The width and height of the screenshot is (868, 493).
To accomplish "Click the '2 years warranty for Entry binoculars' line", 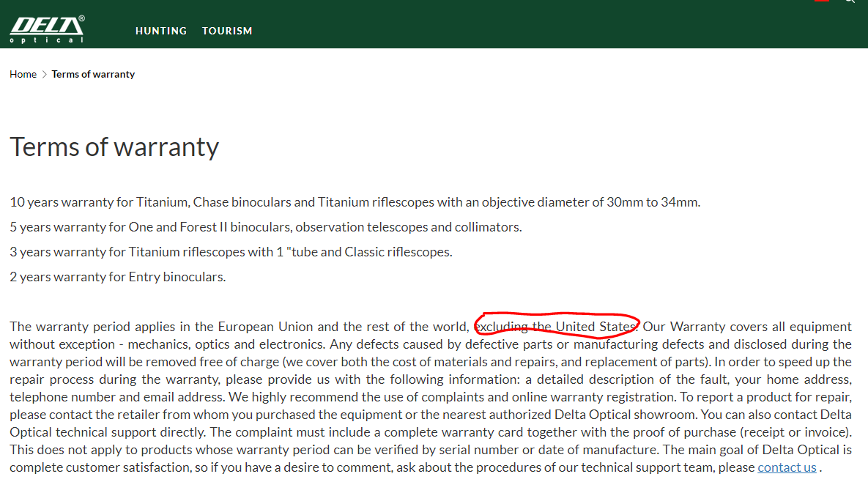I will coord(117,277).
